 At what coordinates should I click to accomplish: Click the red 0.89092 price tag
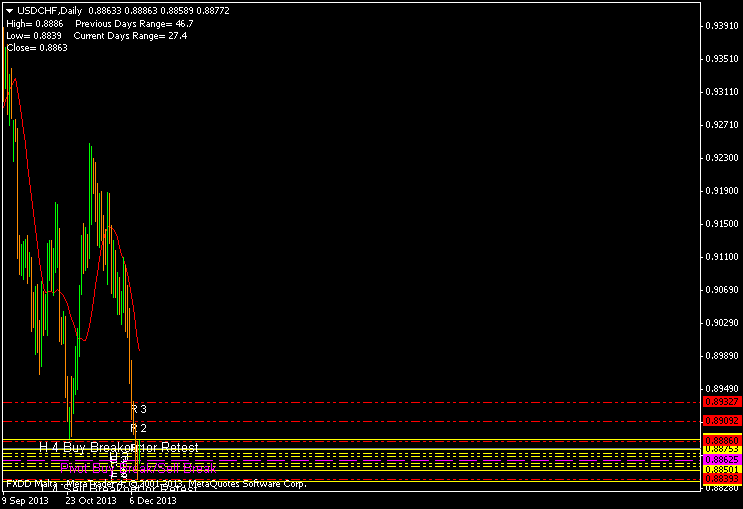coord(721,421)
